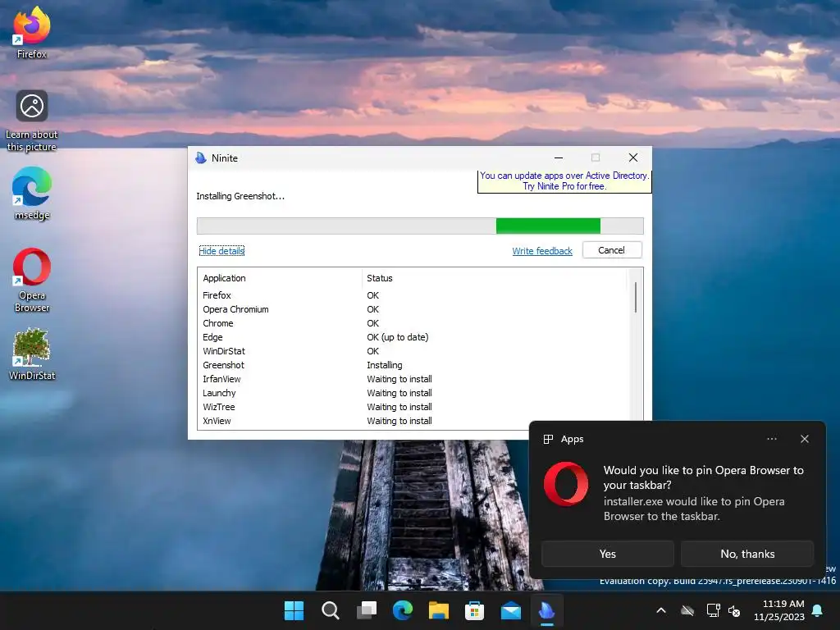This screenshot has height=630, width=840.
Task: Select the Edge row in list
Action: point(413,337)
